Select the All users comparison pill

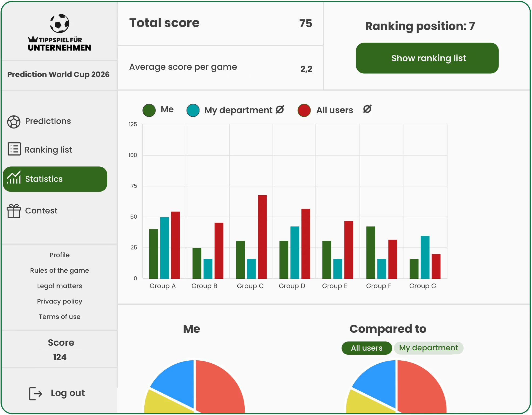(367, 348)
